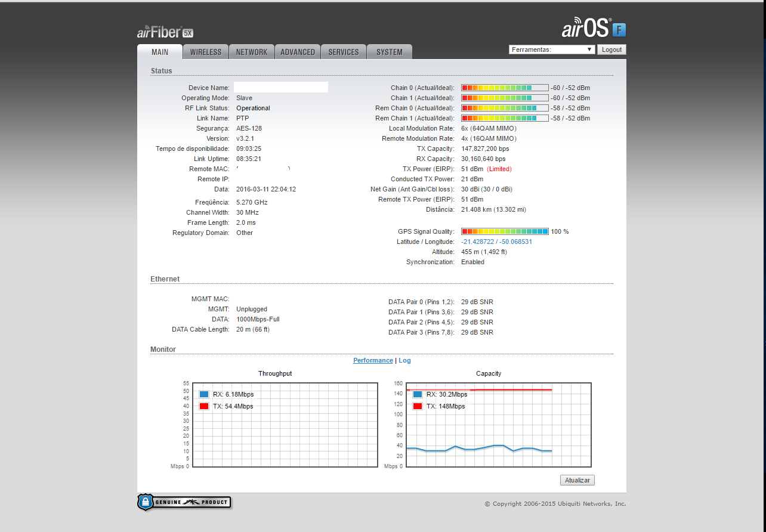Click Distância value "21.408 km (13.302 mi)"
766x532 pixels.
(493, 209)
